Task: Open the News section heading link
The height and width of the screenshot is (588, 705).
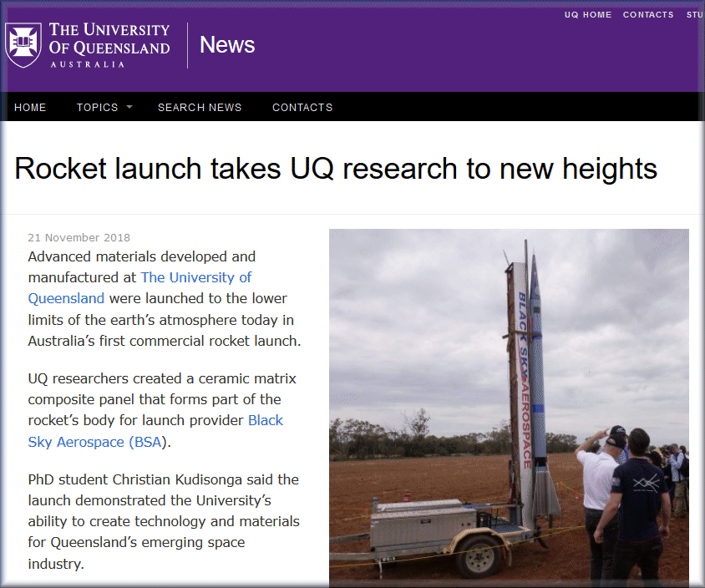Action: pos(227,45)
